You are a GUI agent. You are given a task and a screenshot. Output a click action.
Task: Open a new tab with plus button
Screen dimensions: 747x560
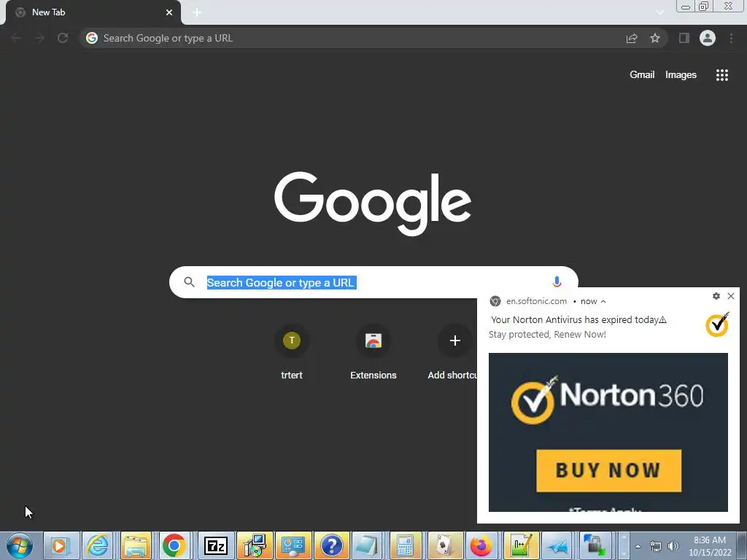(x=197, y=12)
